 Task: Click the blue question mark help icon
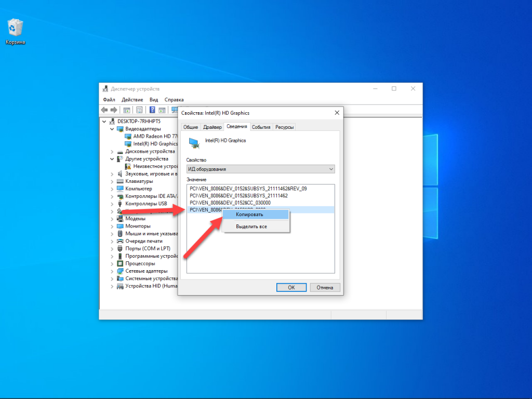pos(152,110)
